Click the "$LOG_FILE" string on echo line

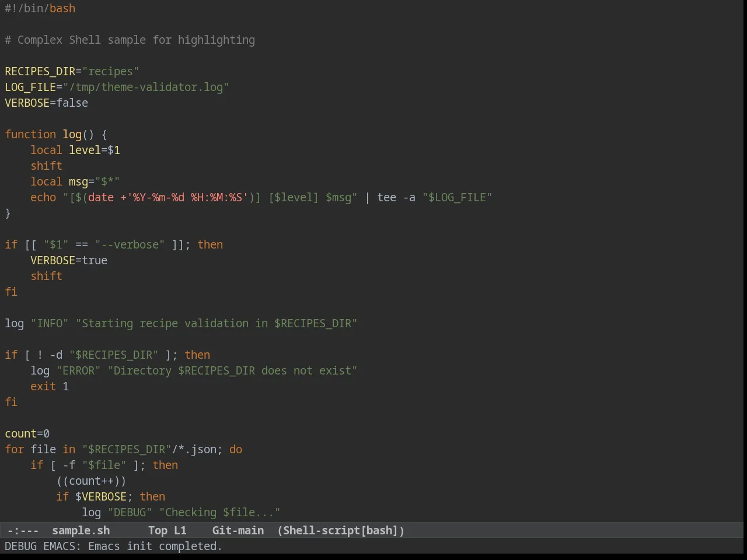458,197
